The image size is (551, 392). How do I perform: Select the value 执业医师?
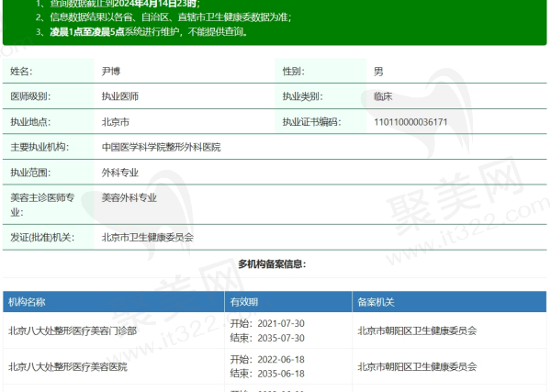(120, 96)
